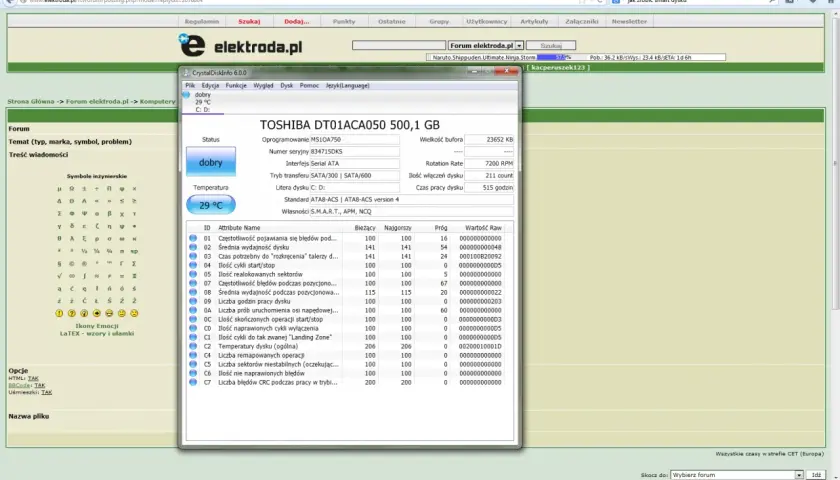Click the TAK link next to Uśmieszki
The height and width of the screenshot is (480, 840).
pyautogui.click(x=47, y=392)
